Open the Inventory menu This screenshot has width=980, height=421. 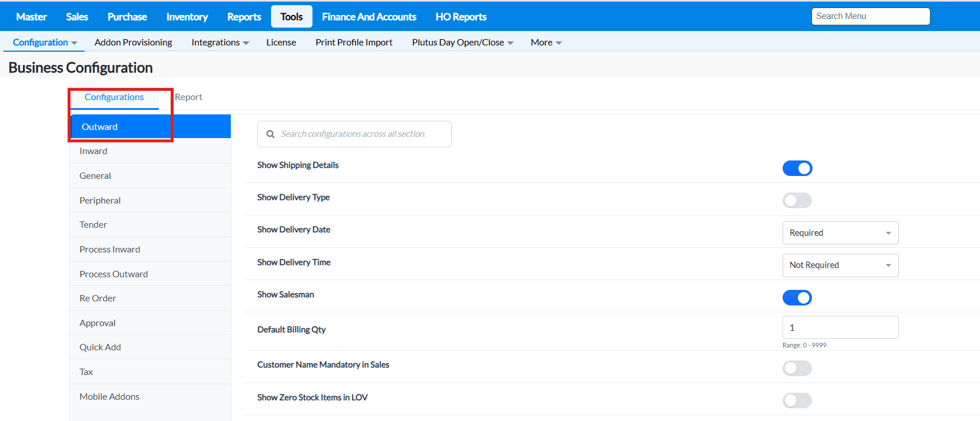pyautogui.click(x=187, y=17)
